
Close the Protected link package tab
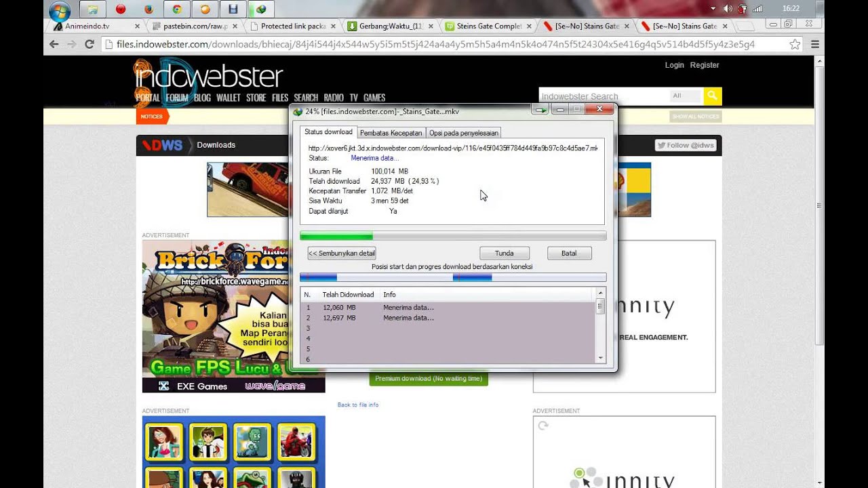pos(332,26)
